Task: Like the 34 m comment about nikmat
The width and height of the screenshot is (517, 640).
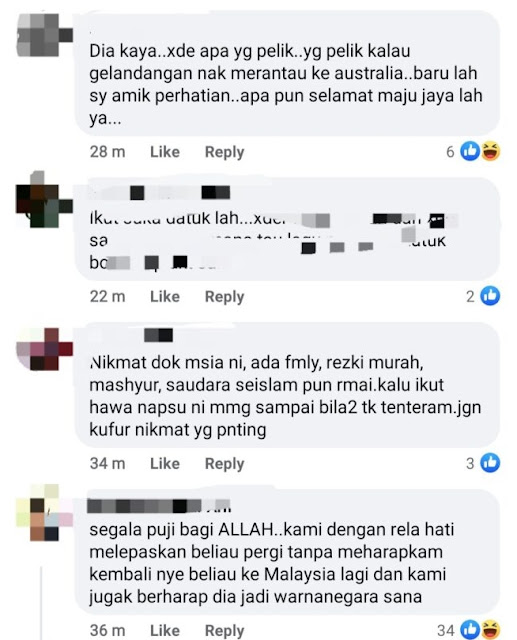Action: (x=165, y=463)
